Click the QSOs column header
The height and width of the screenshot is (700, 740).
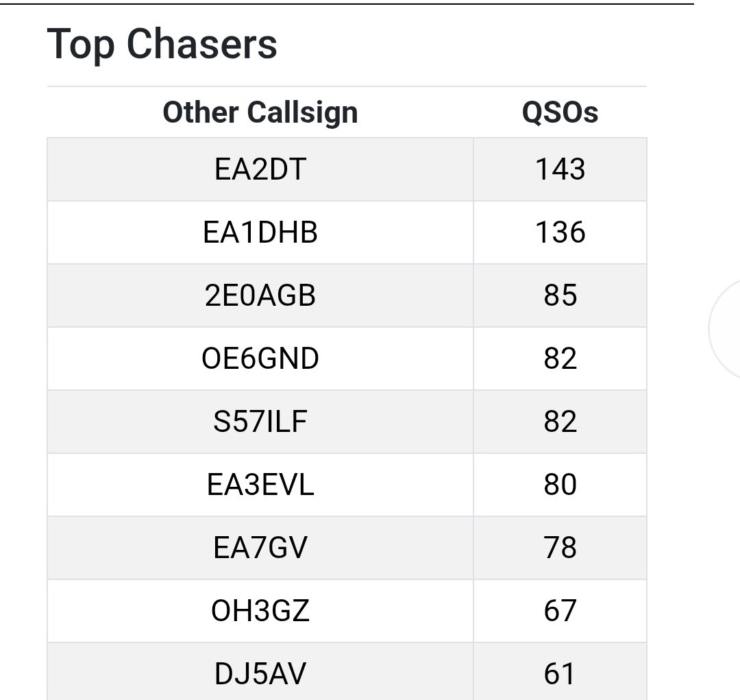(x=560, y=112)
